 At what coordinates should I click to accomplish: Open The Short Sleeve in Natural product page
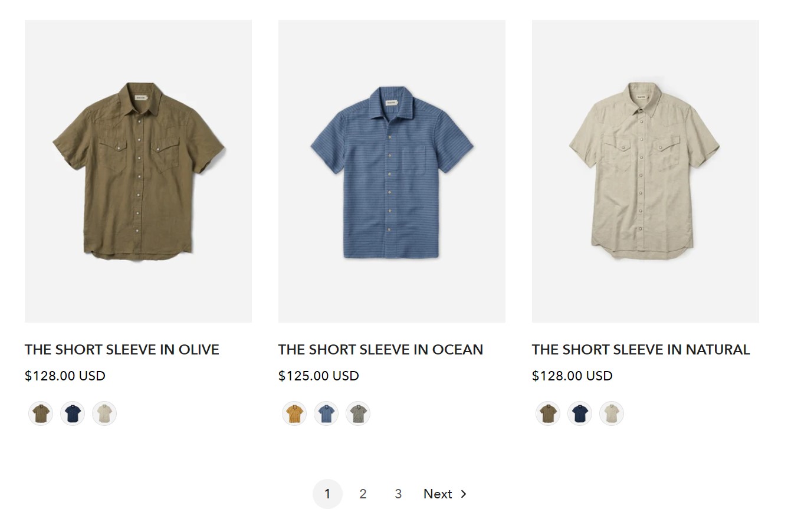click(x=641, y=349)
